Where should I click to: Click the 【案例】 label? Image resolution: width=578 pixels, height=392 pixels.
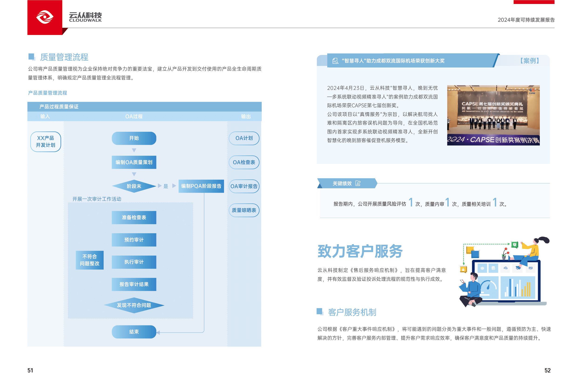[530, 61]
